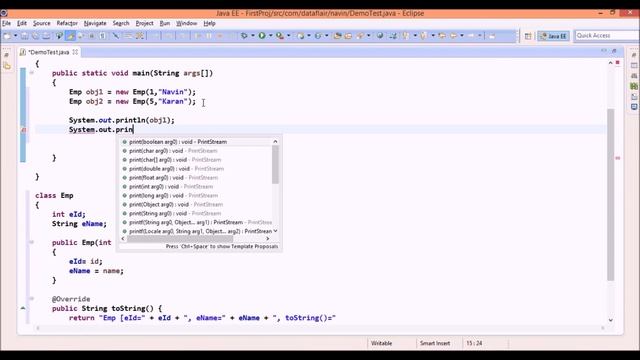This screenshot has height=360, width=640.
Task: Open the Source menu
Action: coord(42,23)
